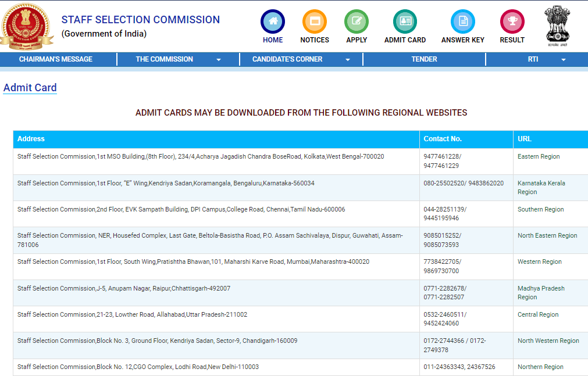Screen dimensions: 588x376
Task: Click contact number 011-24363343, 24367526
Action: click(459, 367)
